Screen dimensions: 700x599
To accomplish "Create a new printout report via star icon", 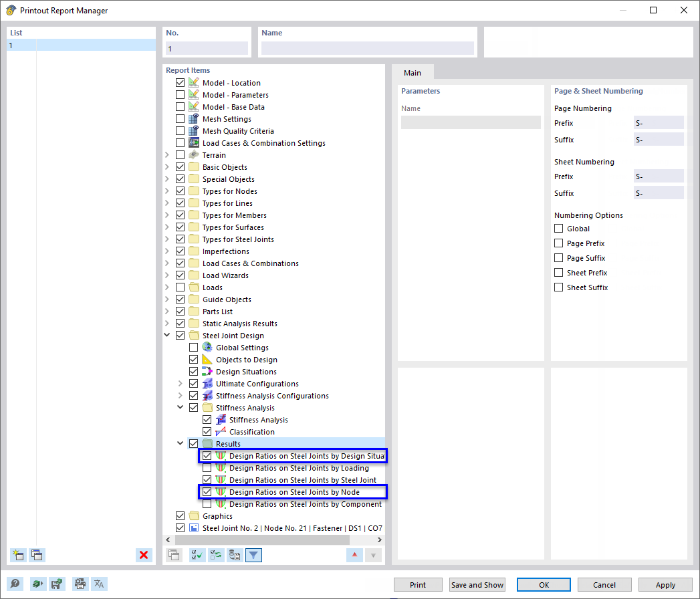I will 18,555.
